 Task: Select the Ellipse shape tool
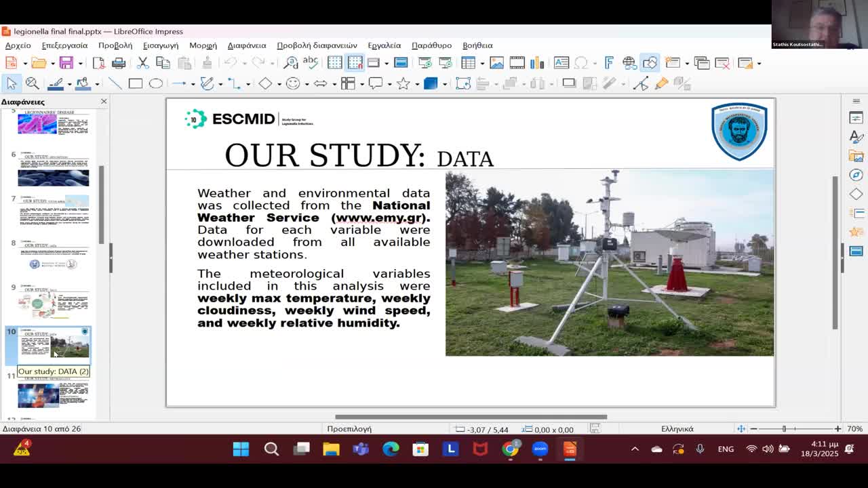pyautogui.click(x=156, y=83)
